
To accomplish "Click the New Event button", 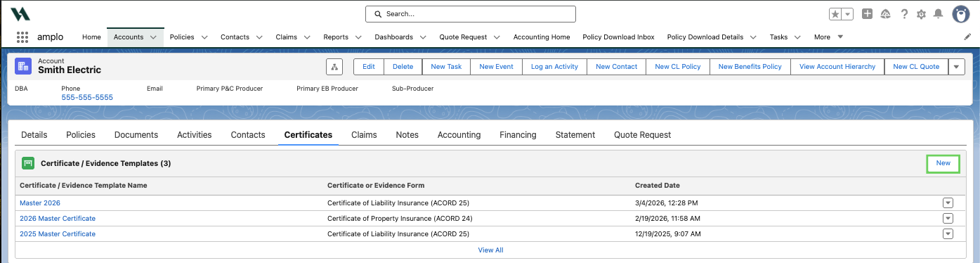I will pos(497,67).
